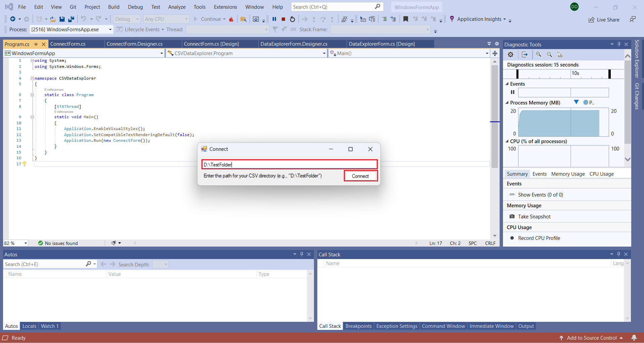Click the Save All icon
The image size is (644, 343).
71,19
